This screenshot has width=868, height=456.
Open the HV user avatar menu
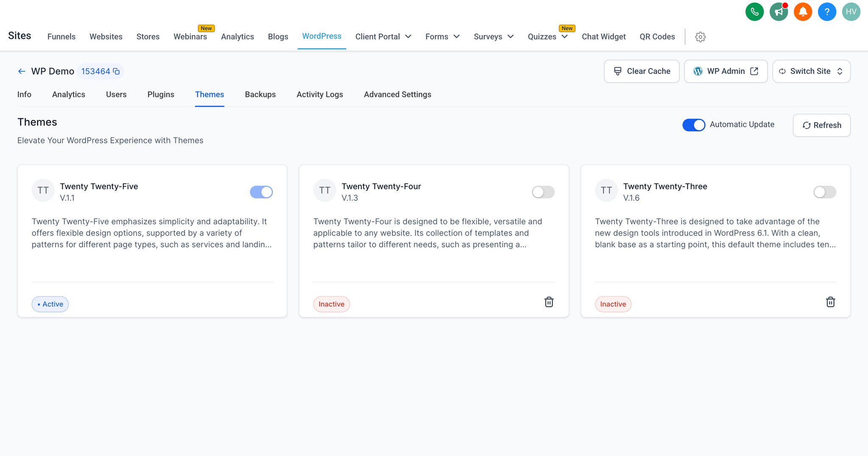tap(851, 12)
